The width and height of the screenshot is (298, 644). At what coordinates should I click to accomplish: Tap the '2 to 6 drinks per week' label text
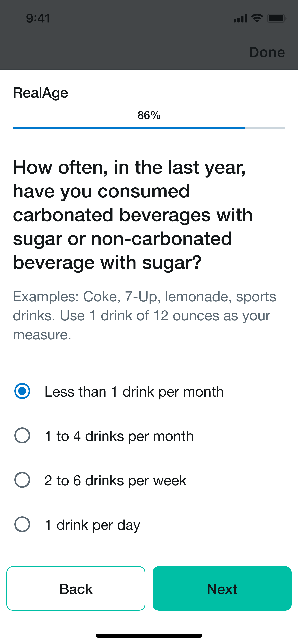115,480
